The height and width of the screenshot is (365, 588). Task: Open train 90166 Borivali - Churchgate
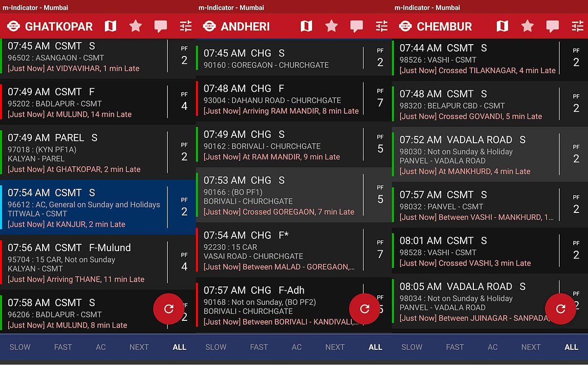point(294,195)
